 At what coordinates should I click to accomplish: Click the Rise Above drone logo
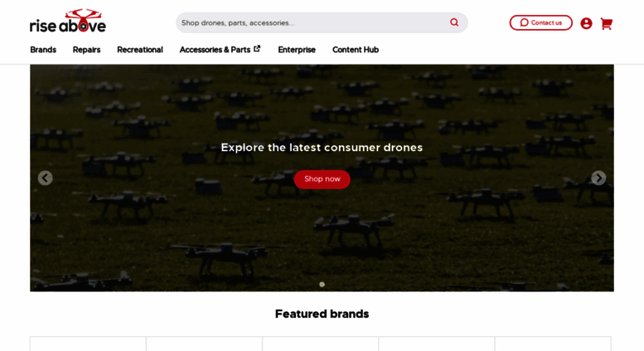coord(68,21)
